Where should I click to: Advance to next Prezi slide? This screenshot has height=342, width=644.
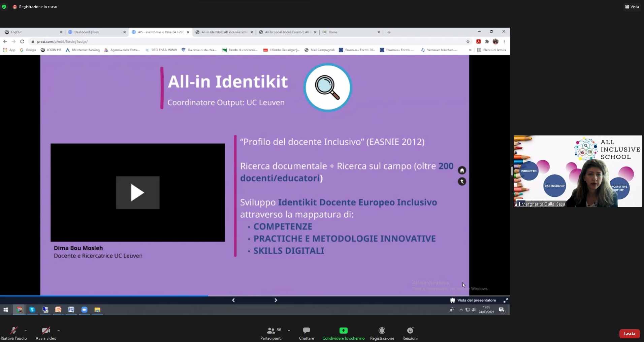(276, 300)
